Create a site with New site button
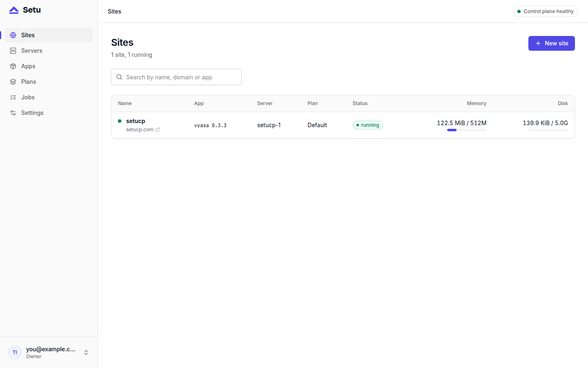 click(x=552, y=43)
